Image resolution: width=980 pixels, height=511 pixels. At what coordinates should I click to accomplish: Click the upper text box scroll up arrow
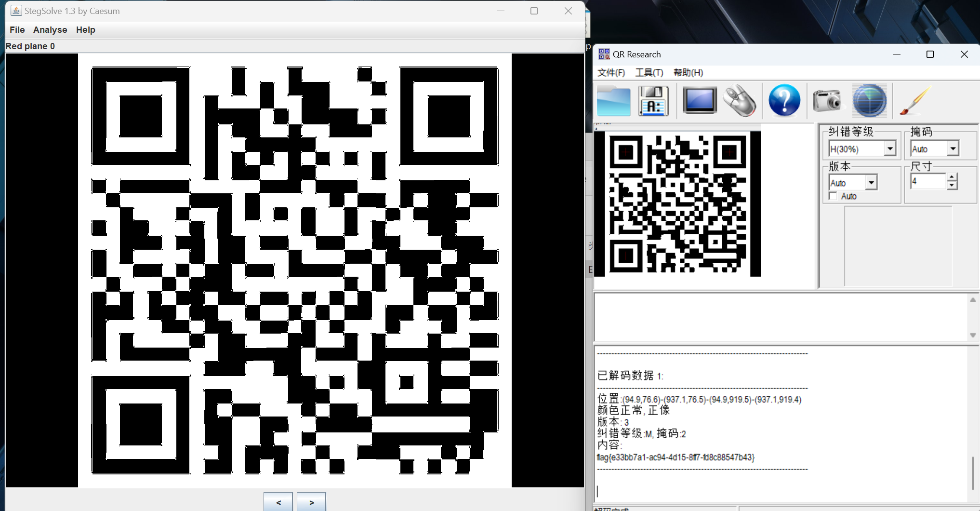coord(972,300)
